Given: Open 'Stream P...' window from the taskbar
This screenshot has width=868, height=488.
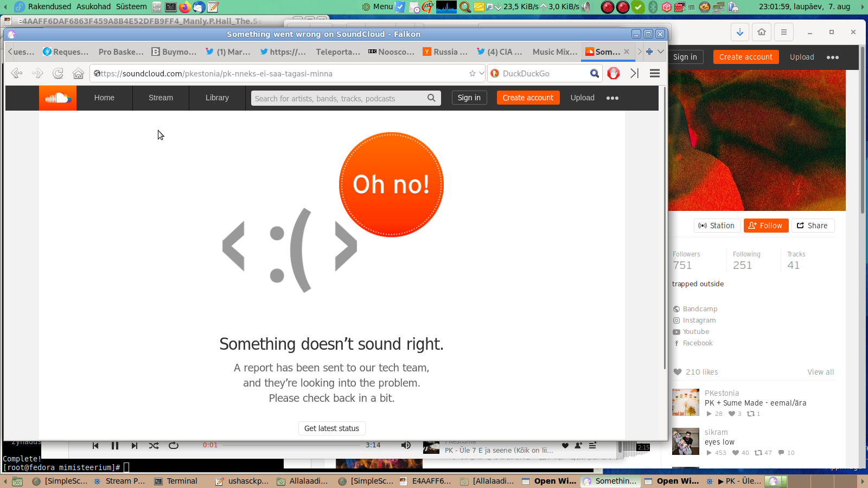Looking at the screenshot, I should [x=119, y=481].
